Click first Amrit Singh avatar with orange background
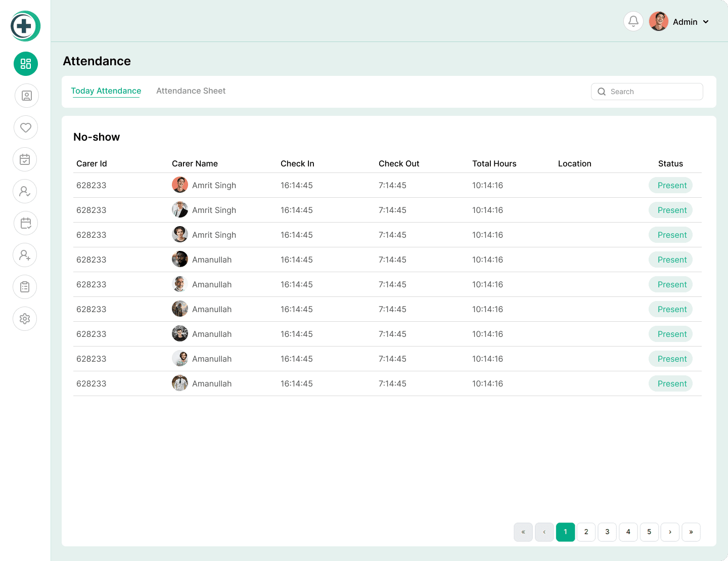The height and width of the screenshot is (561, 728). [180, 185]
